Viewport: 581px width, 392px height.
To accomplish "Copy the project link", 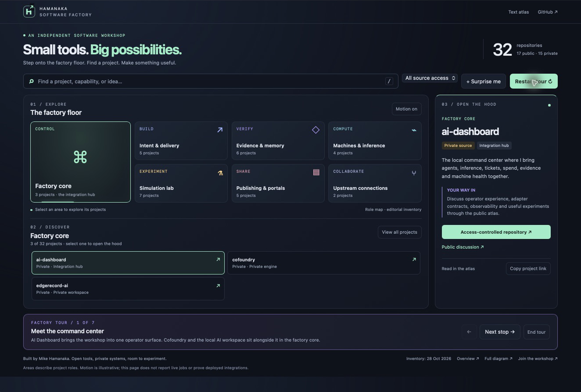I will tap(528, 269).
